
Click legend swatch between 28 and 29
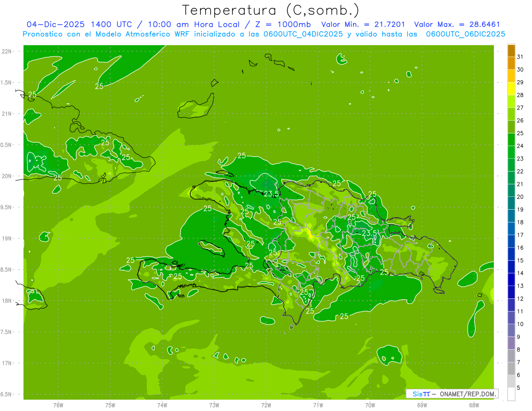pyautogui.click(x=511, y=88)
